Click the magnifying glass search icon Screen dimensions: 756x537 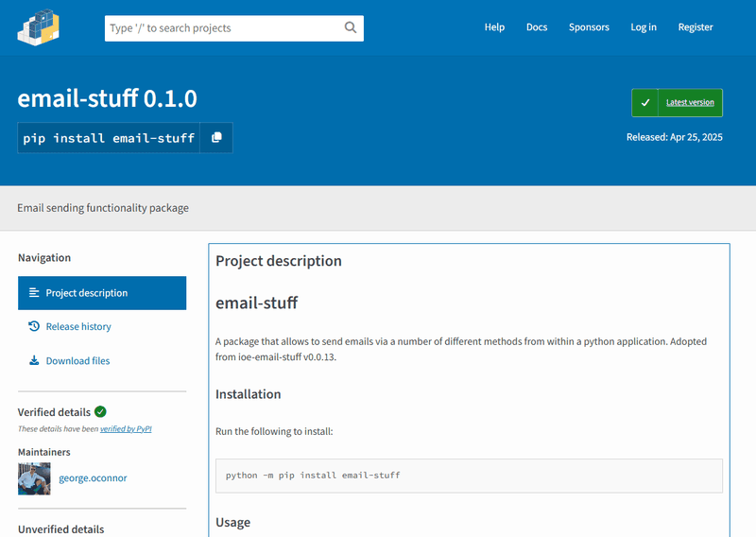[x=351, y=27]
